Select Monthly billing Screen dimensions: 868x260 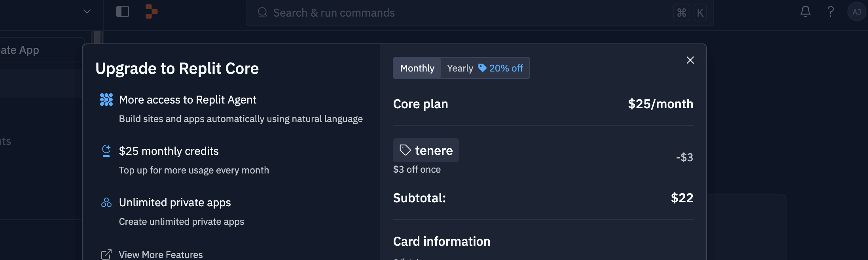click(x=417, y=68)
